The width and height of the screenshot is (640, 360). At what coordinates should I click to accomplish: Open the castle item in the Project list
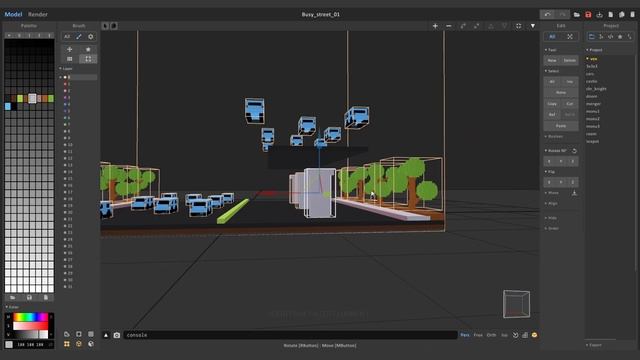click(591, 81)
